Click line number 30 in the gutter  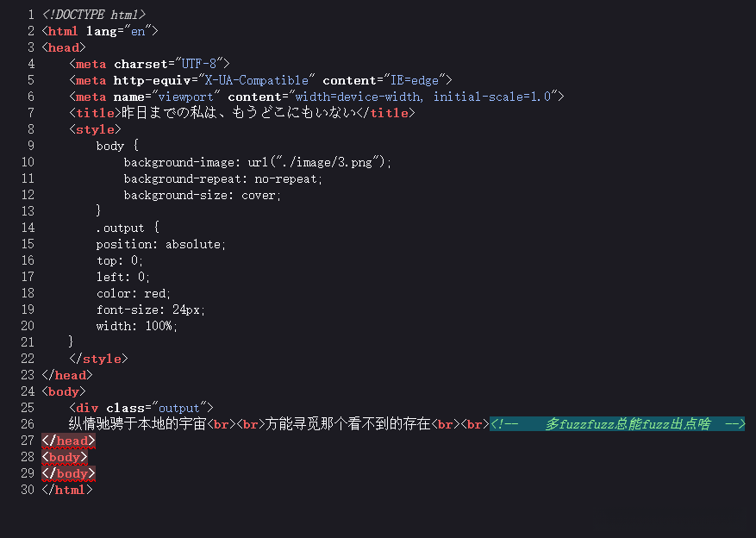click(x=28, y=490)
